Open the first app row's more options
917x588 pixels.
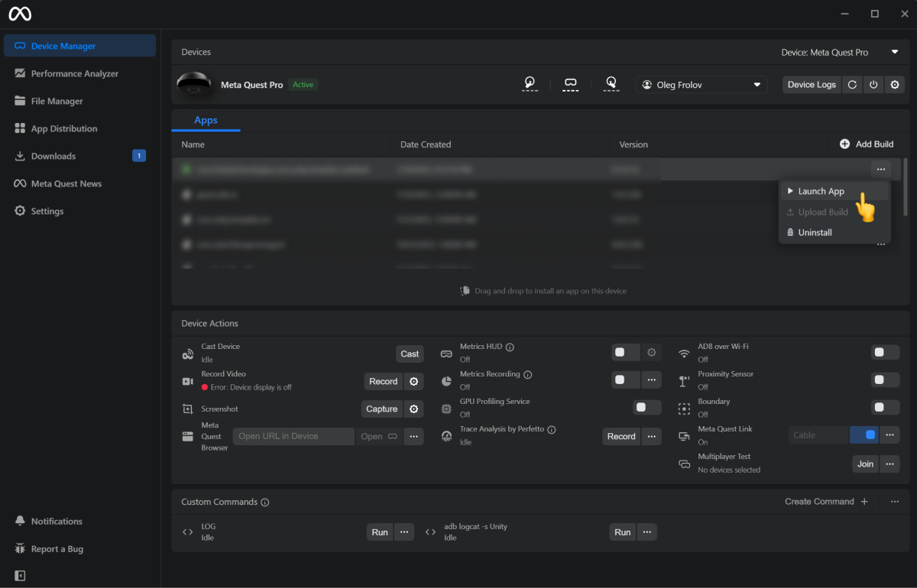point(880,169)
